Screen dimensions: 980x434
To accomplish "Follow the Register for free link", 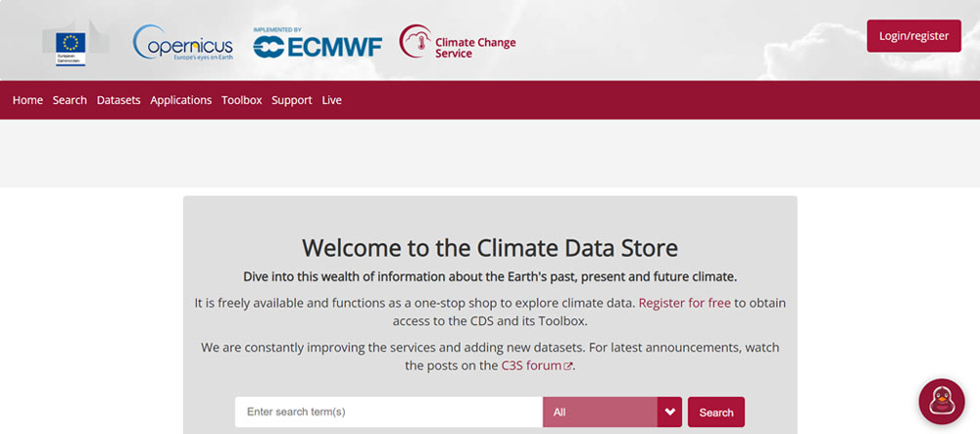I will (x=684, y=304).
